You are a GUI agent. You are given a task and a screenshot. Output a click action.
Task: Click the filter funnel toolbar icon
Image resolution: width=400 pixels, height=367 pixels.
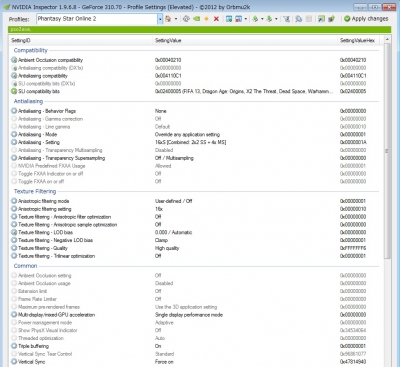[286, 19]
